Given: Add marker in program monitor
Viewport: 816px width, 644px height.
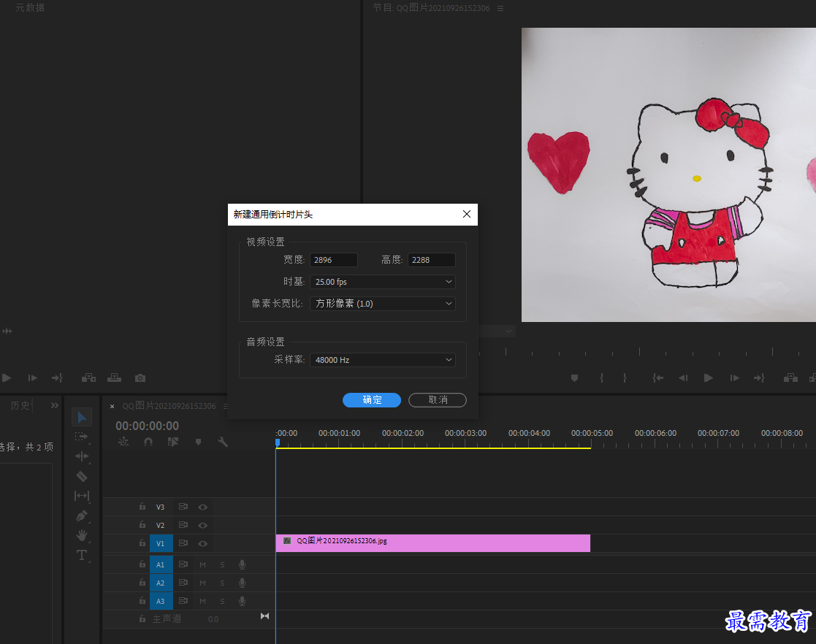Looking at the screenshot, I should pyautogui.click(x=574, y=377).
